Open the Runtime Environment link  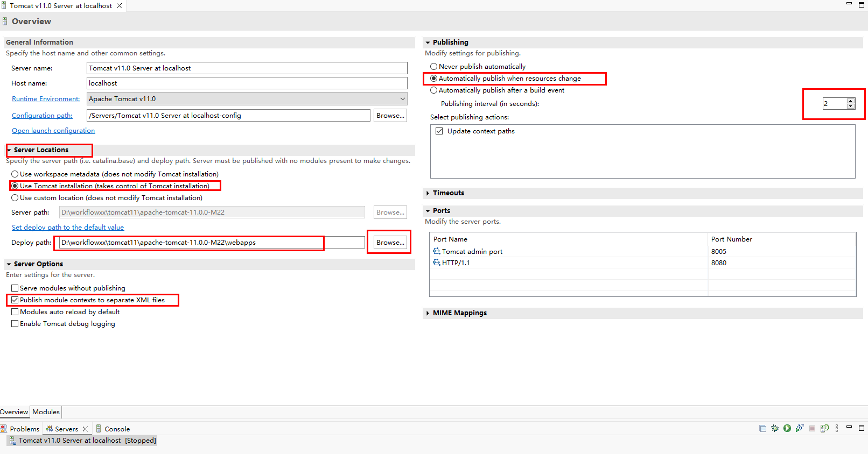click(x=46, y=99)
